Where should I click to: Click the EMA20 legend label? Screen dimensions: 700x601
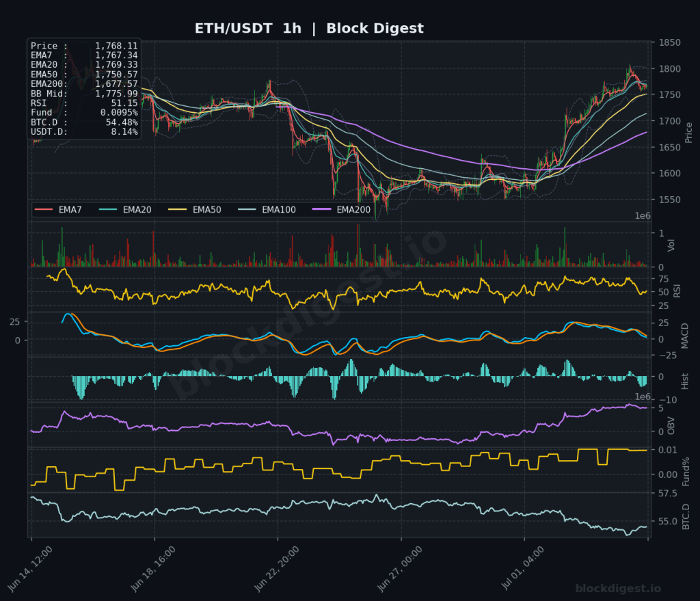click(x=137, y=210)
